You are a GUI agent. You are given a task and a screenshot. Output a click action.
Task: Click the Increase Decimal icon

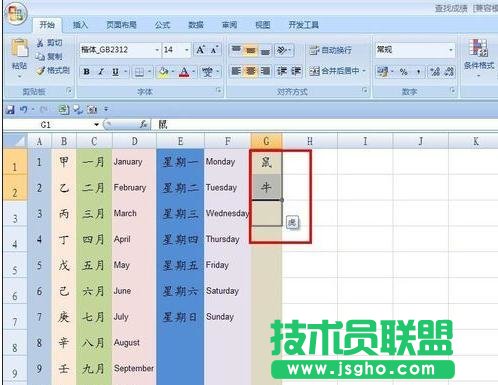click(435, 71)
